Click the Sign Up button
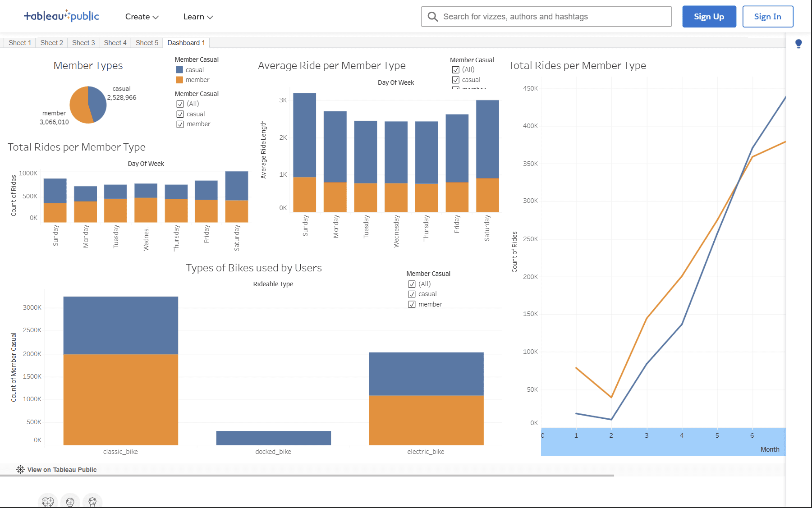Screen dimensions: 812x508 [x=708, y=16]
